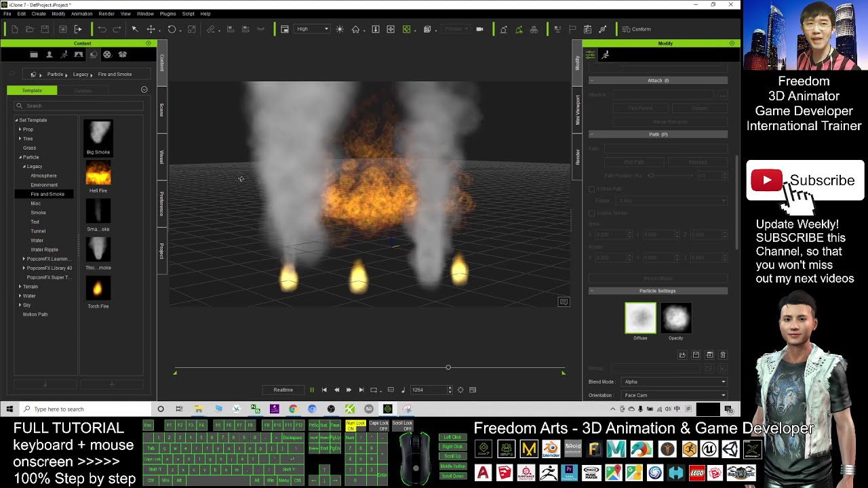Viewport: 868px width, 488px height.
Task: Jump to end frame
Action: 361,390
